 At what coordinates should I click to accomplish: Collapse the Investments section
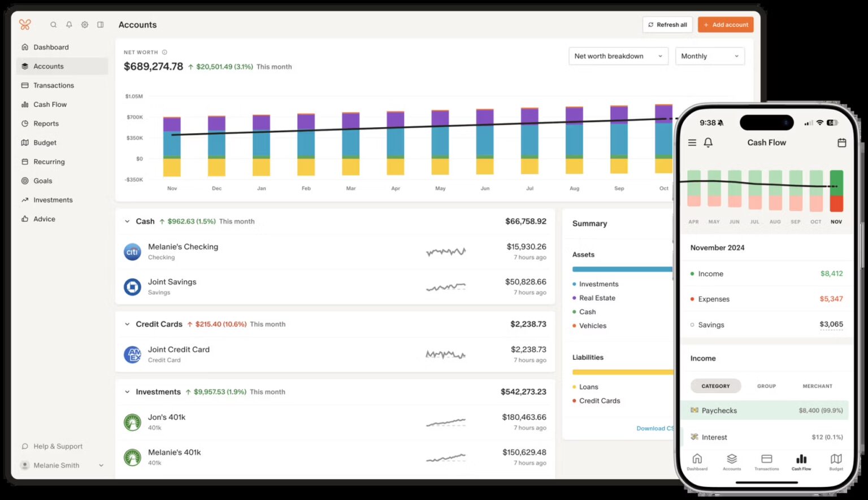click(127, 392)
